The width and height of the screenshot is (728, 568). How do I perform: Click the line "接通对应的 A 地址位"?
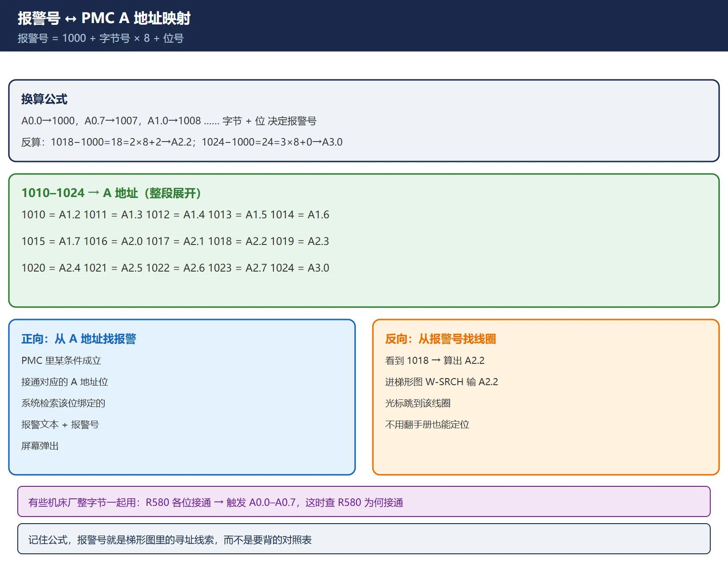click(65, 382)
